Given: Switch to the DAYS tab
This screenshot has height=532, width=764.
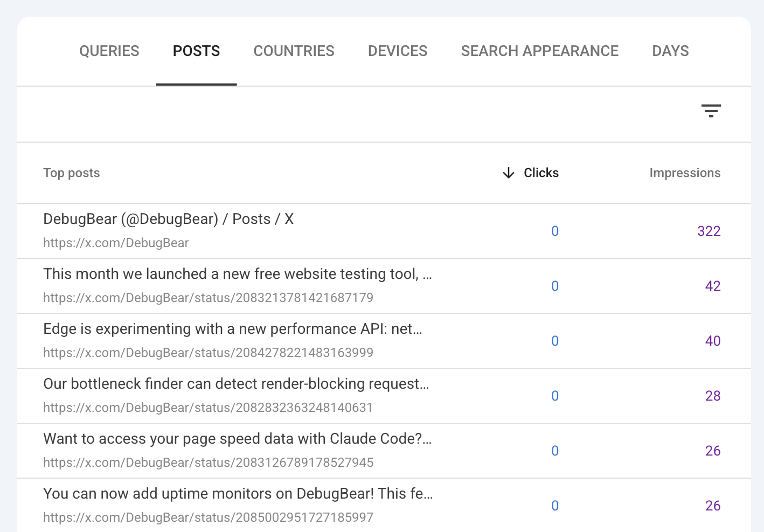Looking at the screenshot, I should (670, 51).
